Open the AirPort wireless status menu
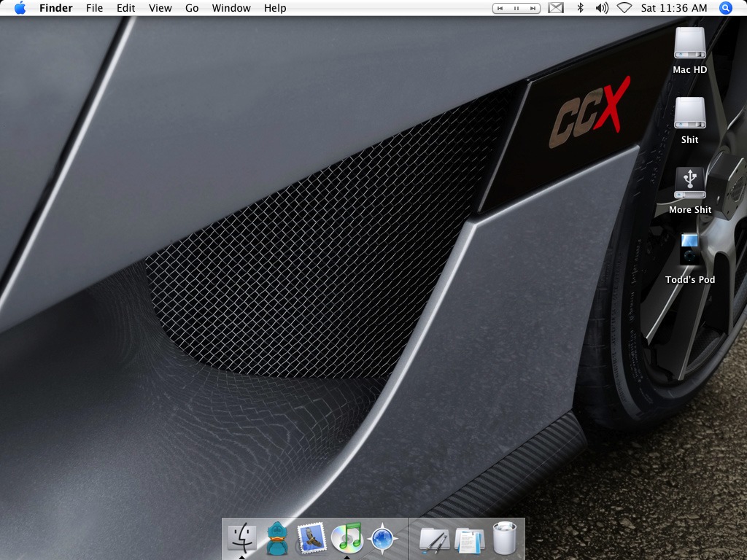 [624, 8]
